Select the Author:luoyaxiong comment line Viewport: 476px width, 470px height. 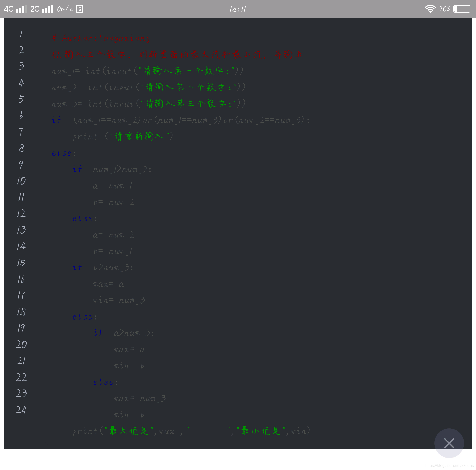101,38
